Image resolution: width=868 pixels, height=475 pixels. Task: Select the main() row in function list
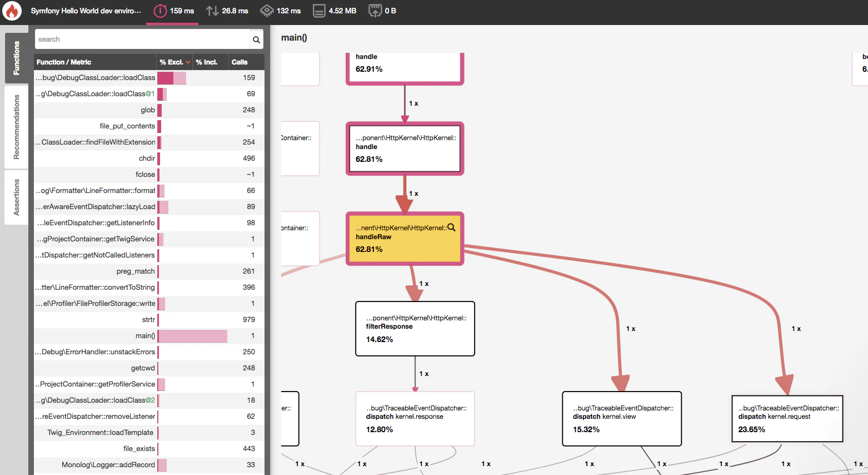click(149, 336)
